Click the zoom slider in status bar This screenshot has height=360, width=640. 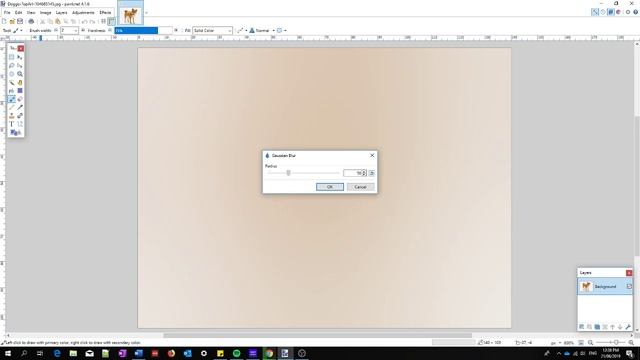[x=611, y=343]
